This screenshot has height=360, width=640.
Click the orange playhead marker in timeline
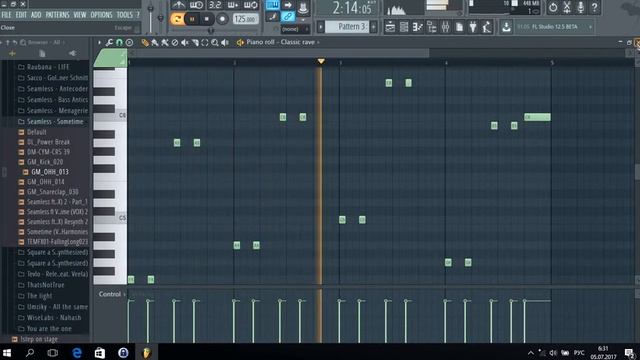[x=321, y=61]
